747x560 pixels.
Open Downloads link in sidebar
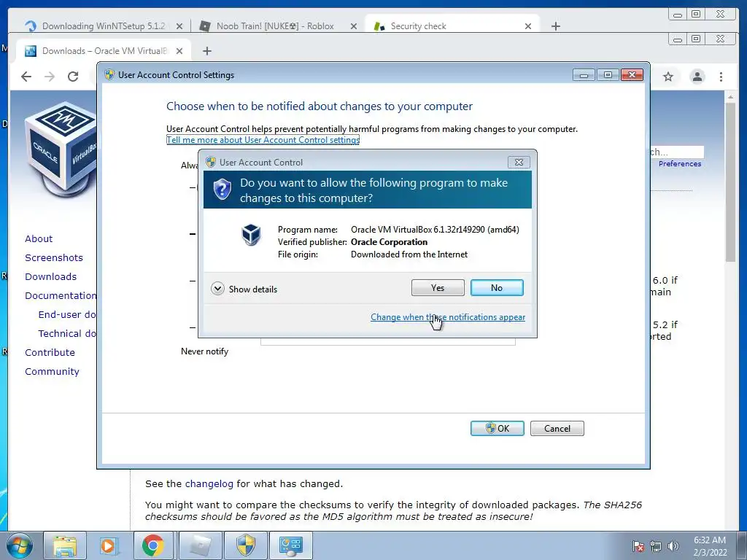coord(50,276)
